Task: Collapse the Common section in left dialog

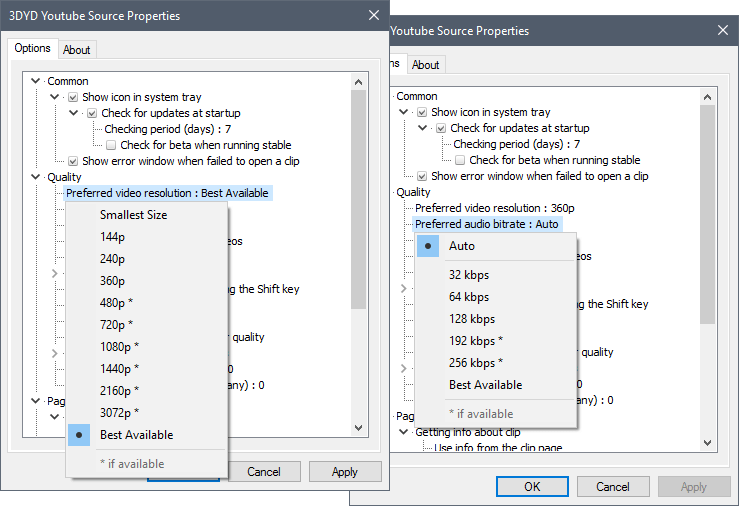Action: click(37, 82)
